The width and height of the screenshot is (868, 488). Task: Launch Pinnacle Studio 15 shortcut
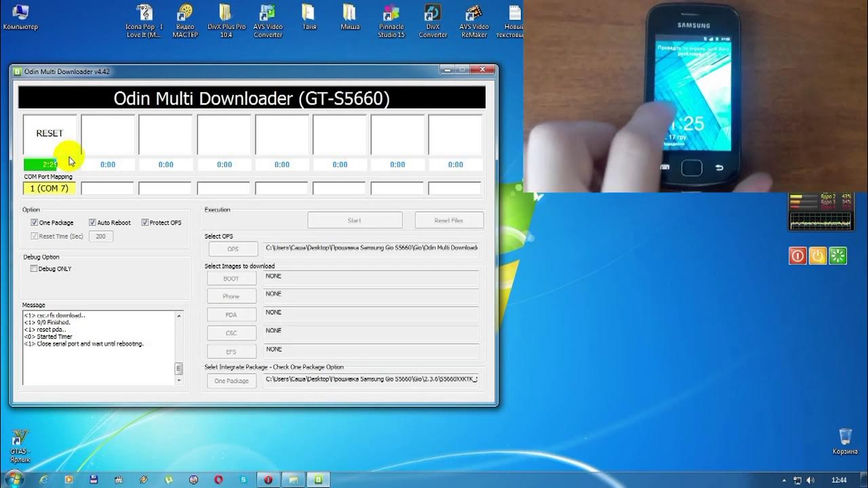pyautogui.click(x=391, y=20)
